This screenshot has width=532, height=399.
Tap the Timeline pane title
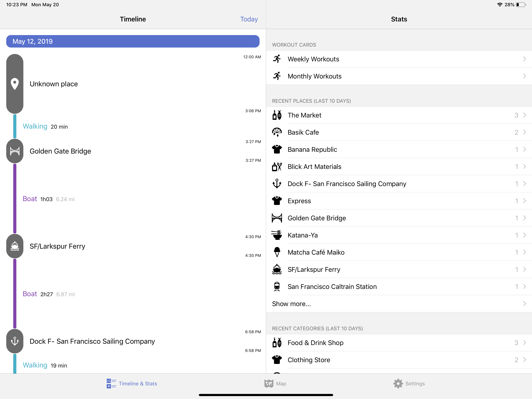[x=133, y=19]
